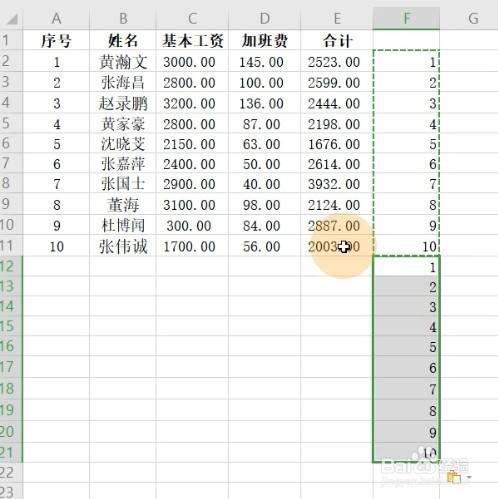The width and height of the screenshot is (498, 499).
Task: Select the cell with name 黄瀚文
Action: click(x=123, y=62)
